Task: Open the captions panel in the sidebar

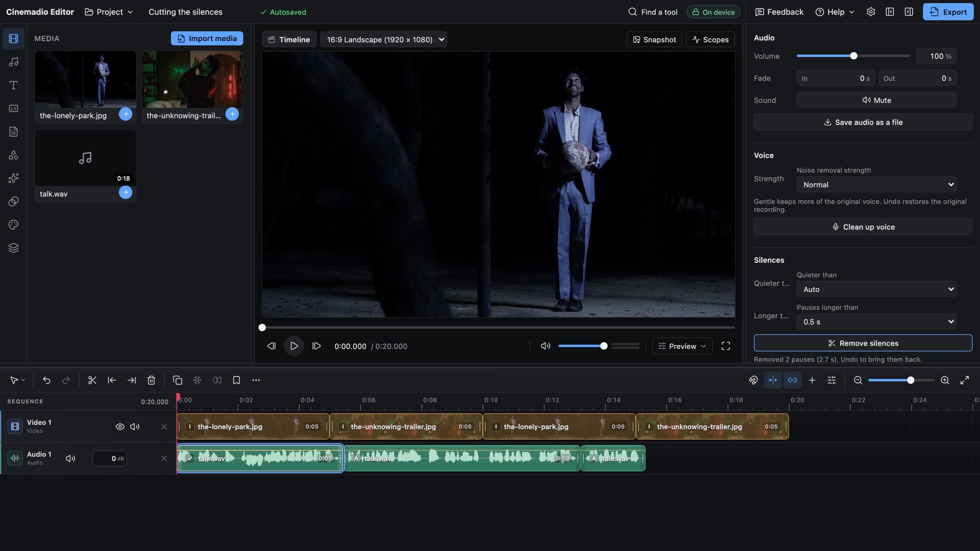Action: pos(13,109)
